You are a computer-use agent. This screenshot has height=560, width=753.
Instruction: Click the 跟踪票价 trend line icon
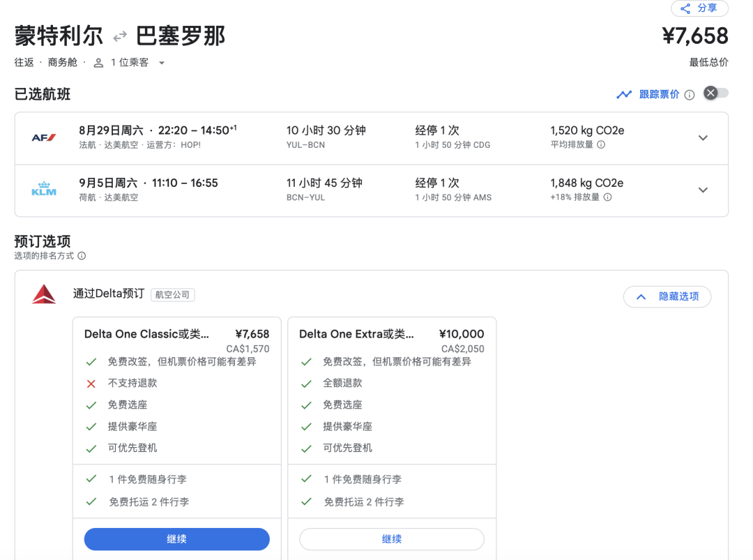[x=624, y=95]
